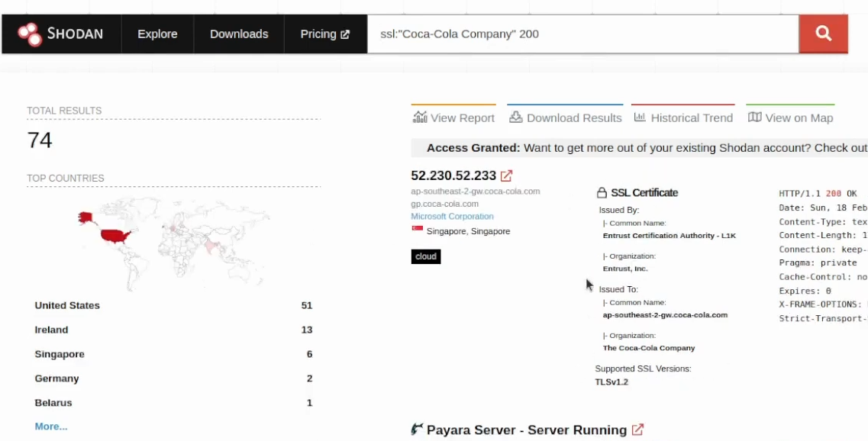Open the Pricing navigation item

318,34
